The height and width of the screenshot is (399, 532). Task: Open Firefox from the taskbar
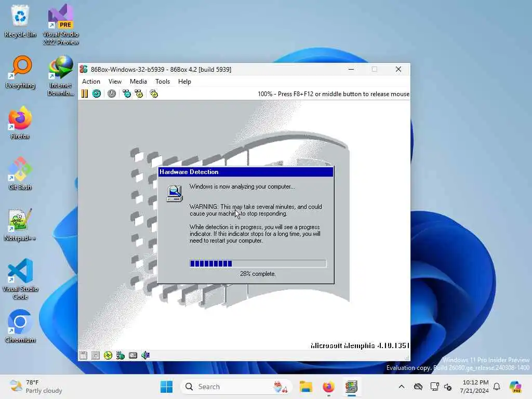point(328,387)
